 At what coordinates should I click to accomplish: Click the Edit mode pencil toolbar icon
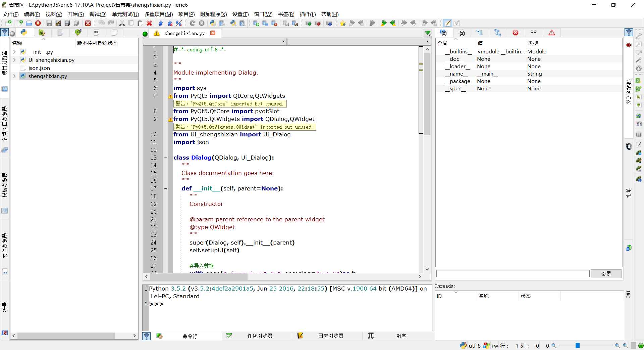click(447, 23)
